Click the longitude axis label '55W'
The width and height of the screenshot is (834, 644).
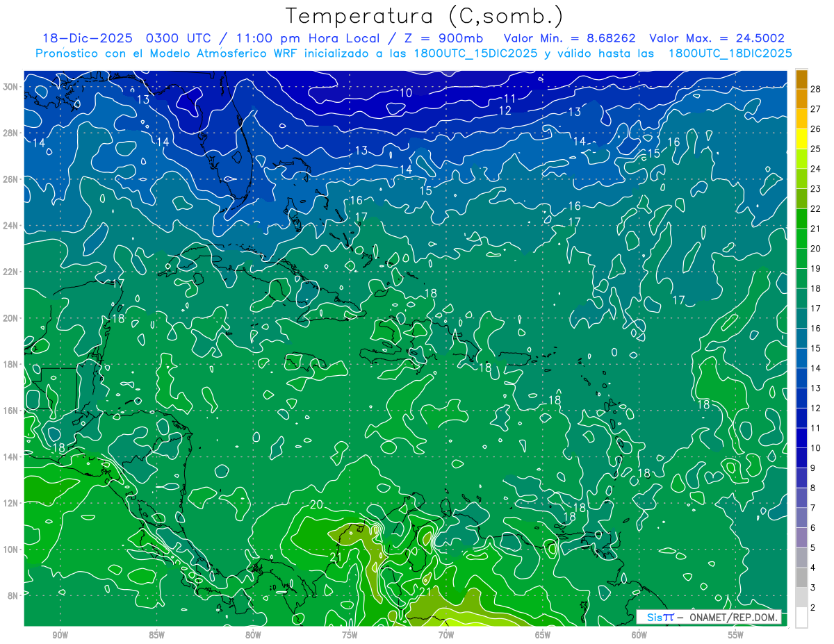pos(735,635)
